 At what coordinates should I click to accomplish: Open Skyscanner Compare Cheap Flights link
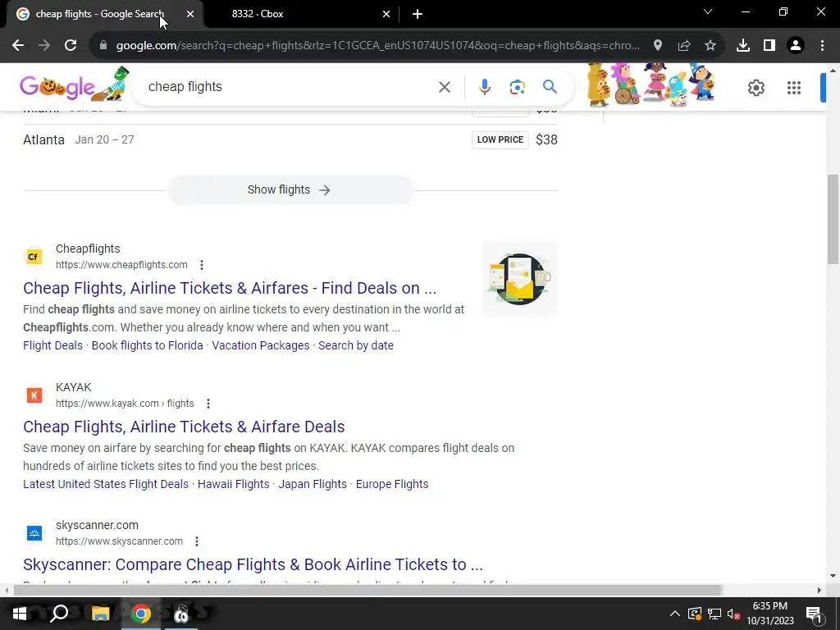click(x=253, y=564)
